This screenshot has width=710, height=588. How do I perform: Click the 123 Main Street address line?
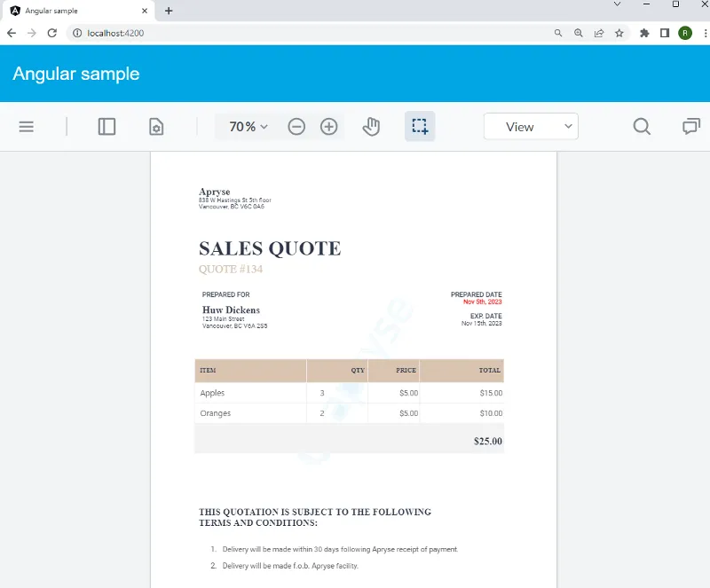tap(224, 319)
